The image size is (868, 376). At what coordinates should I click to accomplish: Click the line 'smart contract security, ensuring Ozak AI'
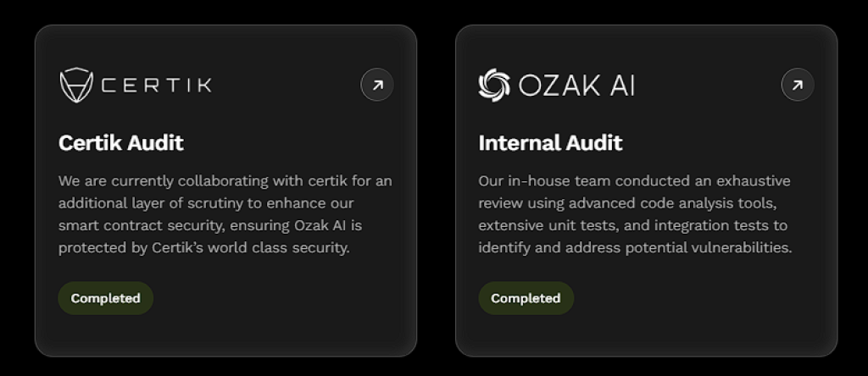[210, 225]
